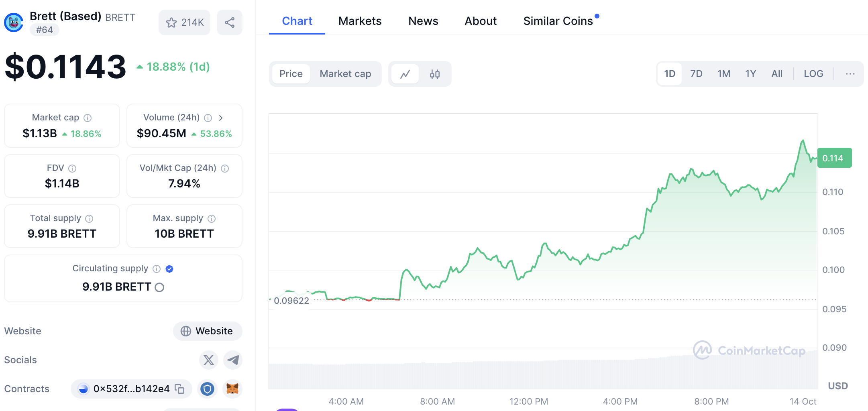This screenshot has height=411, width=868.
Task: Click the $90.45M volume value
Action: point(161,133)
